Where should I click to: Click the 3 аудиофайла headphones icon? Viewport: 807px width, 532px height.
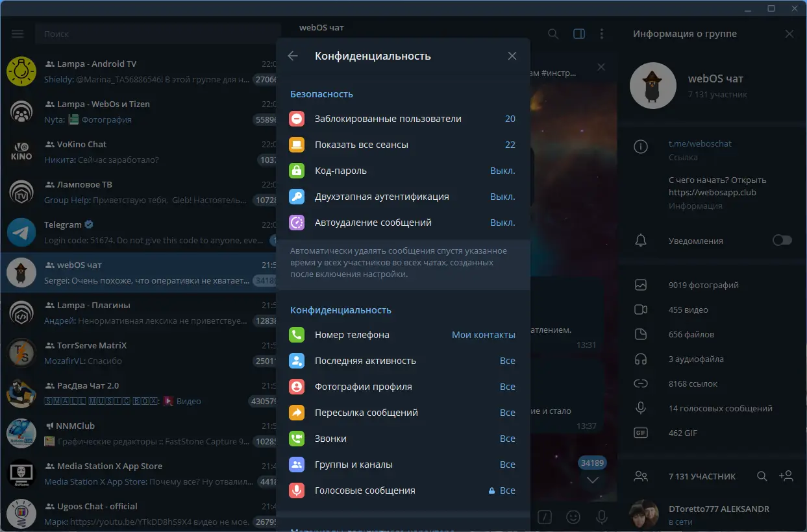click(641, 359)
